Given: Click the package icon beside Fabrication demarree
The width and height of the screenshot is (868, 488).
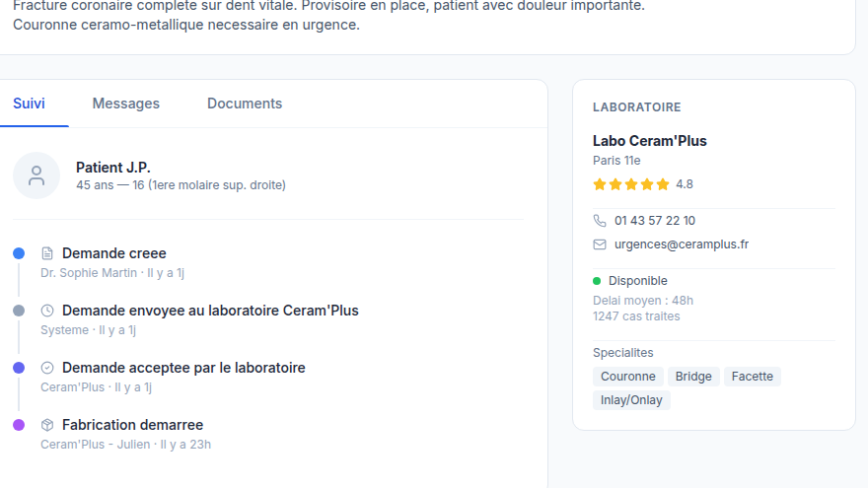Looking at the screenshot, I should click(x=47, y=425).
